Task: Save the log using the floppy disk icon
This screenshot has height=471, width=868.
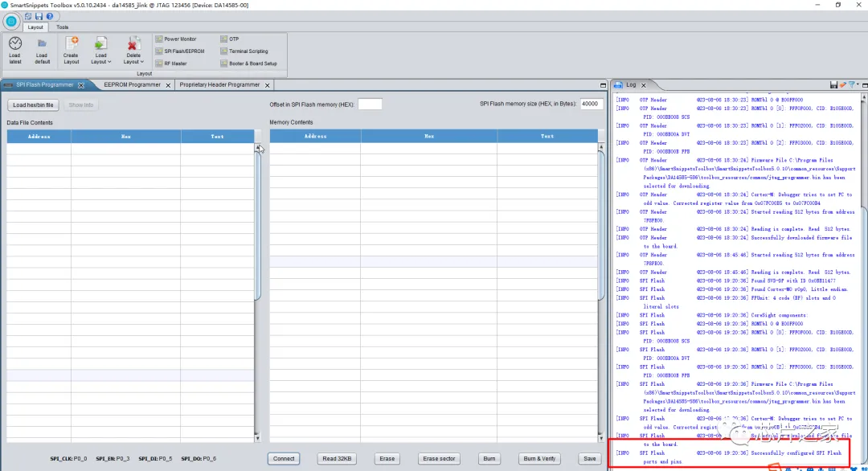Action: click(x=834, y=84)
